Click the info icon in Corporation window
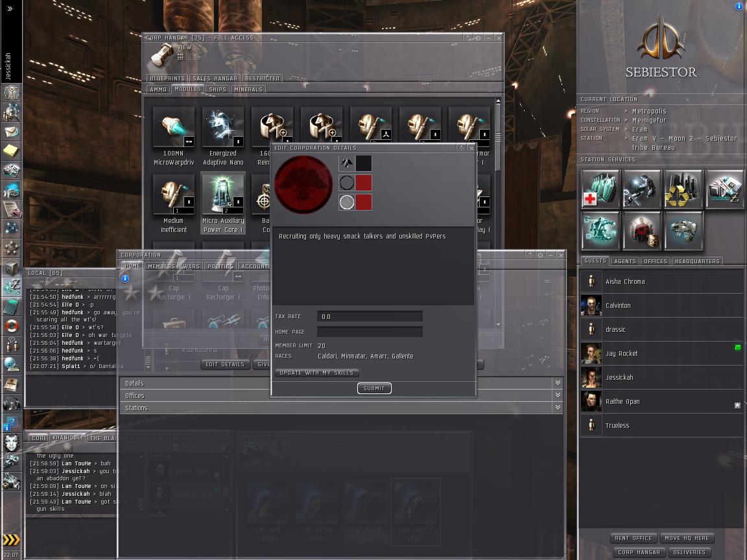Image resolution: width=747 pixels, height=560 pixels. pyautogui.click(x=124, y=279)
